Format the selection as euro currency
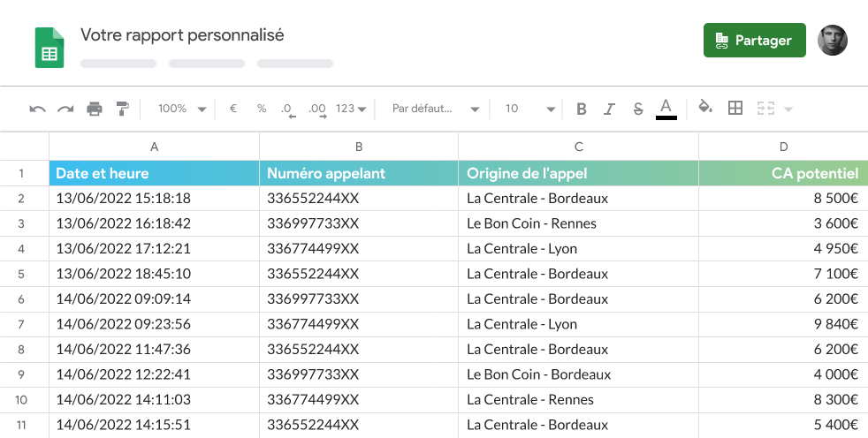 233,109
